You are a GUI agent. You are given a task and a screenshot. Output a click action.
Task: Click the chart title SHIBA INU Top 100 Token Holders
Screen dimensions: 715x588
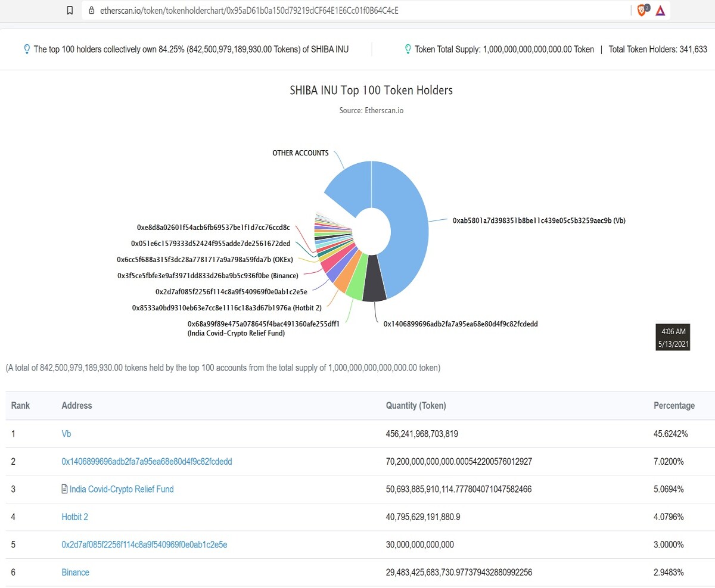[371, 91]
